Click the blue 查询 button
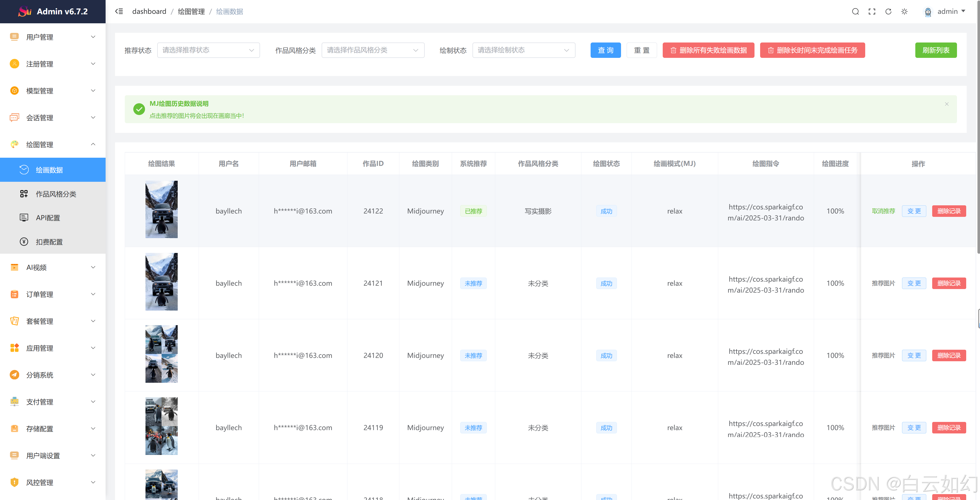This screenshot has width=980, height=500. pyautogui.click(x=605, y=50)
